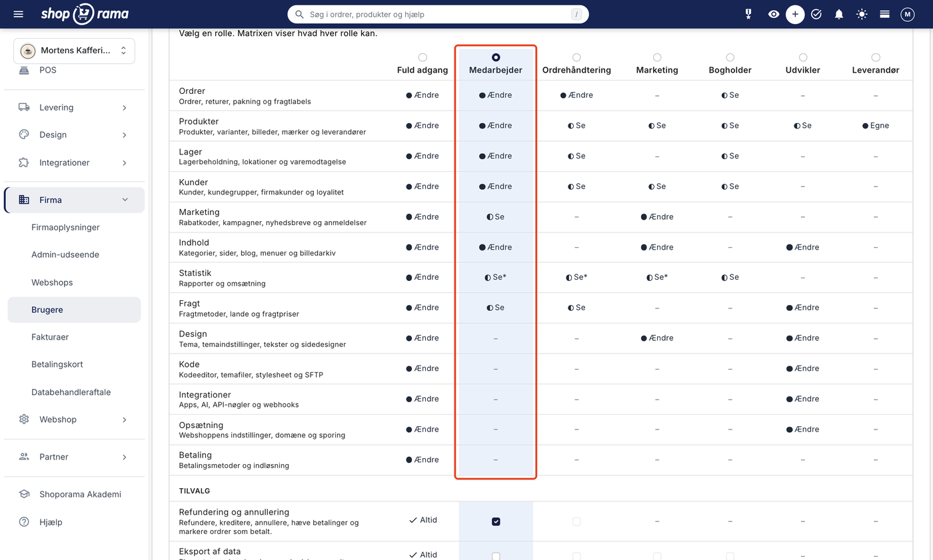Viewport: 933px width, 560px height.
Task: Click the Hjælp question mark icon
Action: [24, 522]
